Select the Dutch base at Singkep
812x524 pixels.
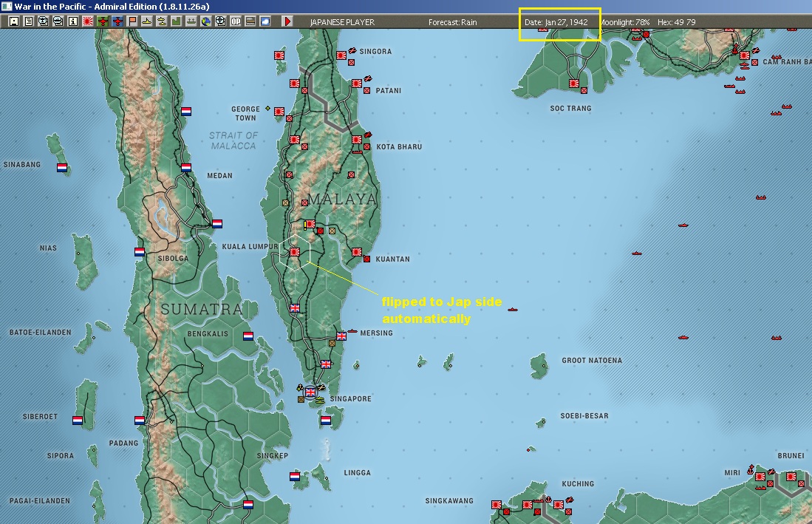coord(295,477)
